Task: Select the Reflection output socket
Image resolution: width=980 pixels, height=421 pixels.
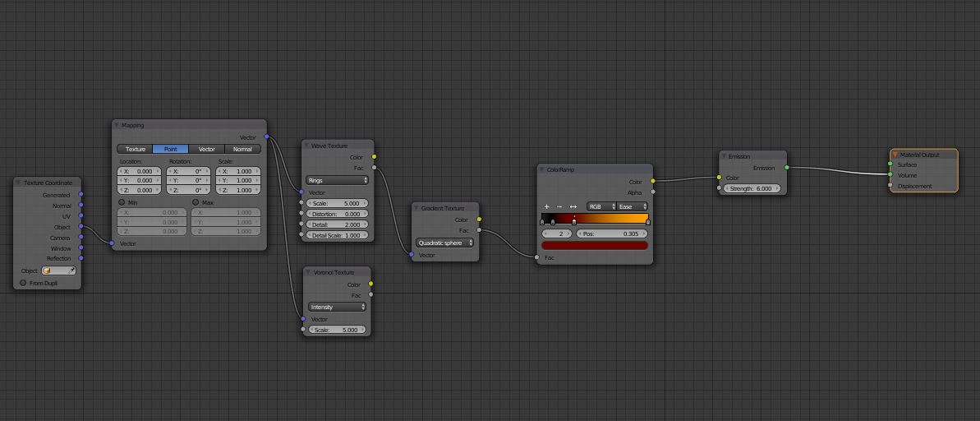Action: (81, 257)
